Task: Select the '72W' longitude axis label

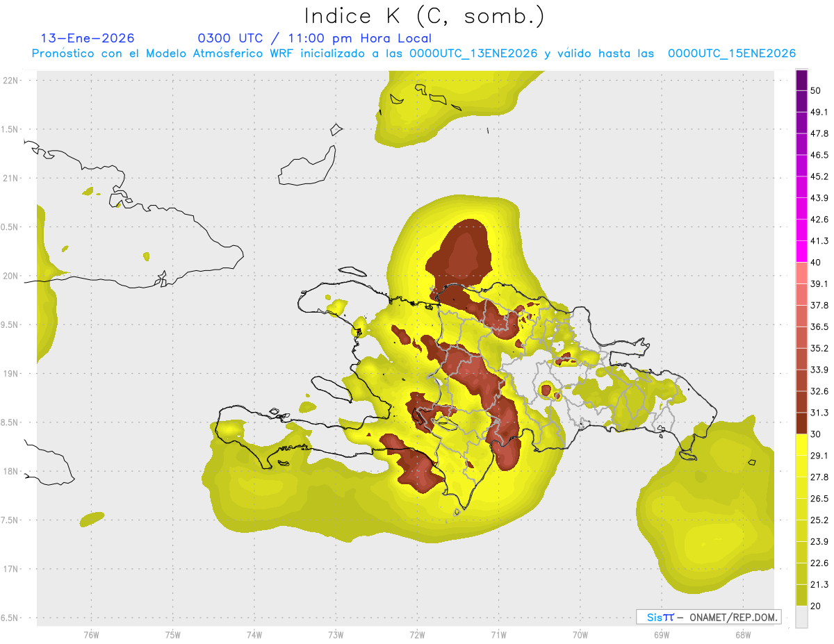Action: (417, 635)
